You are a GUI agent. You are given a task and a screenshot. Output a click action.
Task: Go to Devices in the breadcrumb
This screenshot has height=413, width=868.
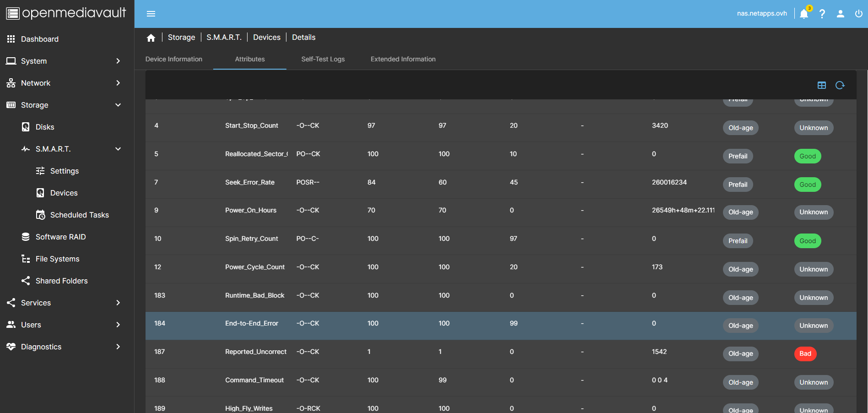pyautogui.click(x=267, y=38)
